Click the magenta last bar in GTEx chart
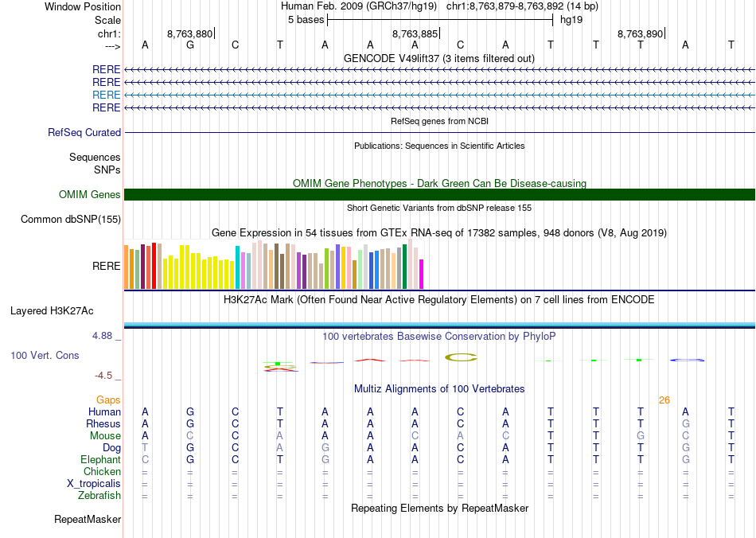 [421, 275]
